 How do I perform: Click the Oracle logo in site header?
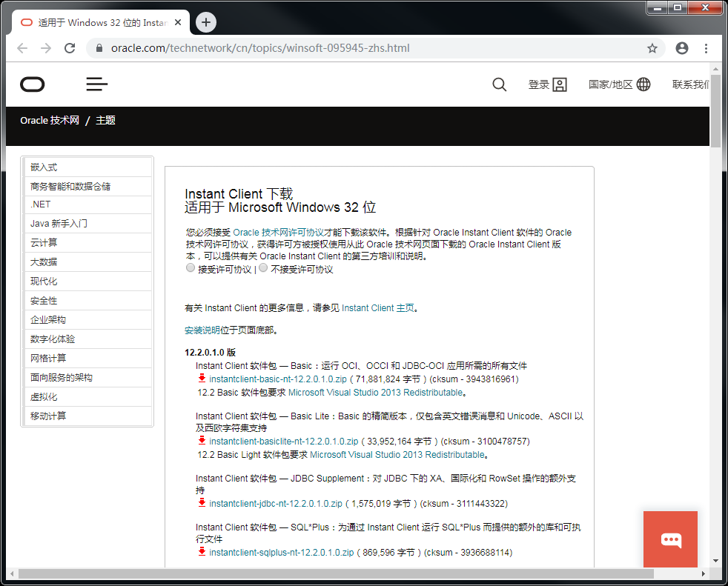coord(33,84)
